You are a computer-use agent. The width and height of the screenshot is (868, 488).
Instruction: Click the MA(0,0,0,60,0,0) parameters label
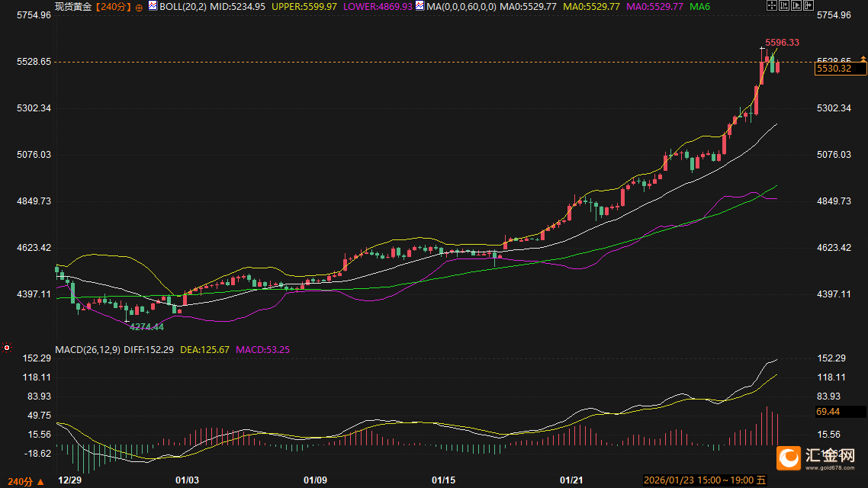tap(462, 6)
